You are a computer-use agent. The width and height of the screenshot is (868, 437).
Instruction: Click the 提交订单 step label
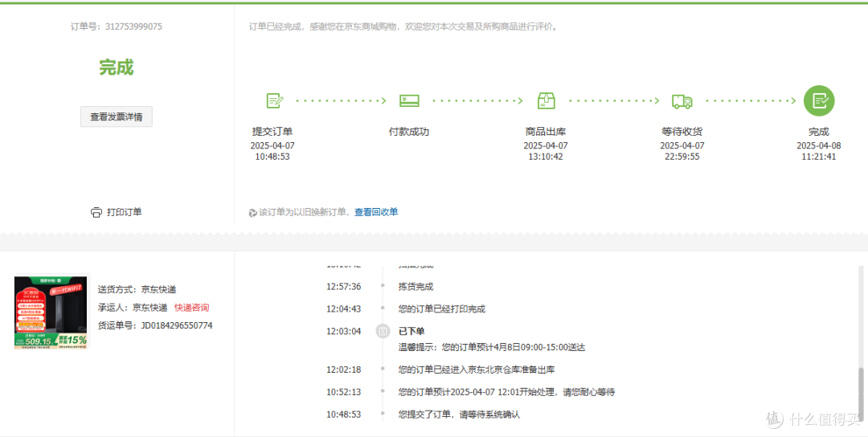click(x=272, y=132)
